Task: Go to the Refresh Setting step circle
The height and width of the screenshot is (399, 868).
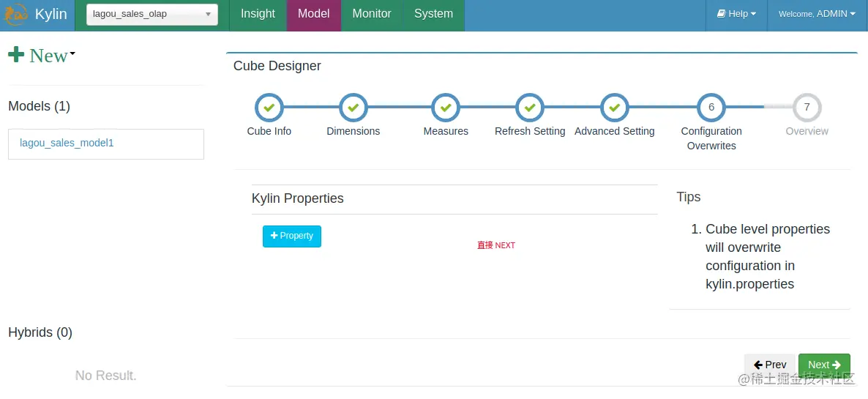Action: click(530, 108)
